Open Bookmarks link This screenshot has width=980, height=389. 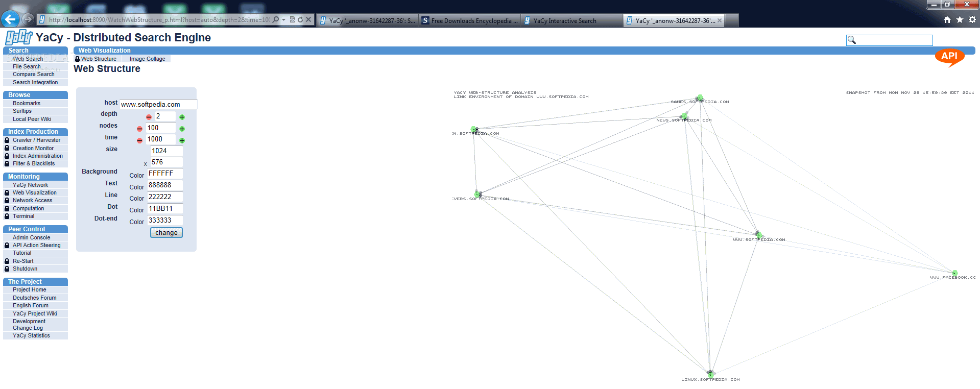27,103
